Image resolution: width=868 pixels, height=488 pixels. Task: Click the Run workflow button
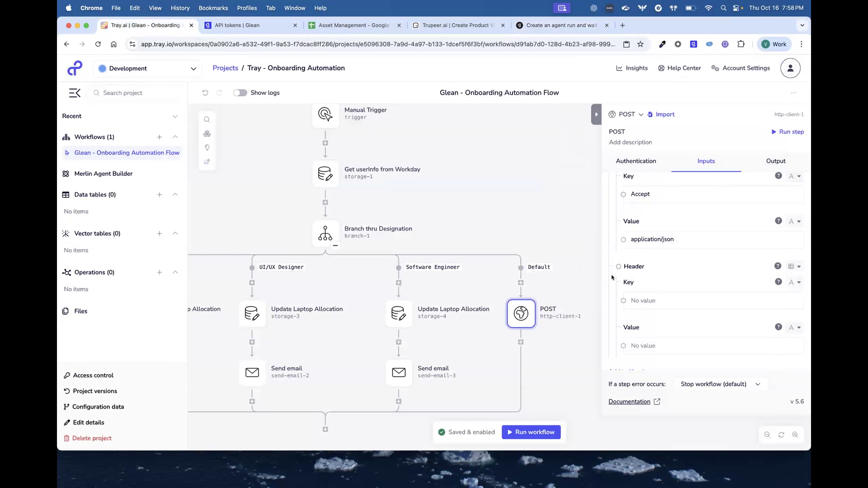[531, 432]
